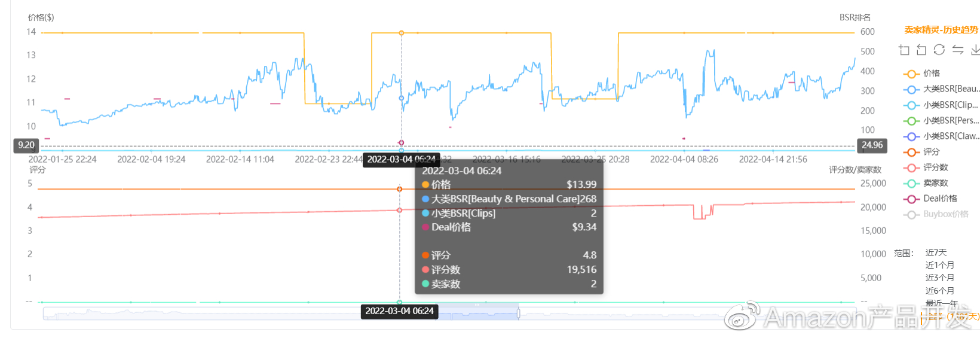
Task: Click the download chart image icon
Action: point(975,50)
